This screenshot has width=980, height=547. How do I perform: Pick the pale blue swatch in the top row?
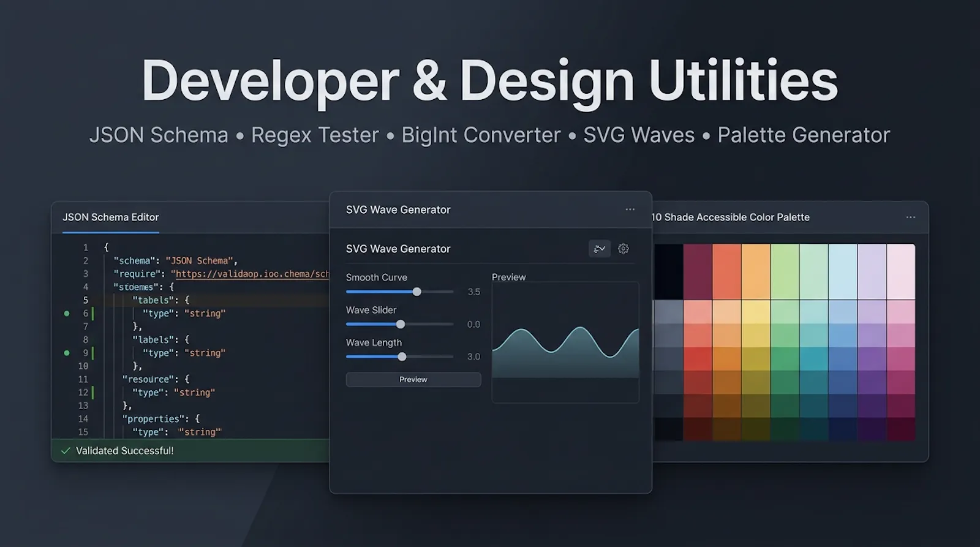(843, 272)
